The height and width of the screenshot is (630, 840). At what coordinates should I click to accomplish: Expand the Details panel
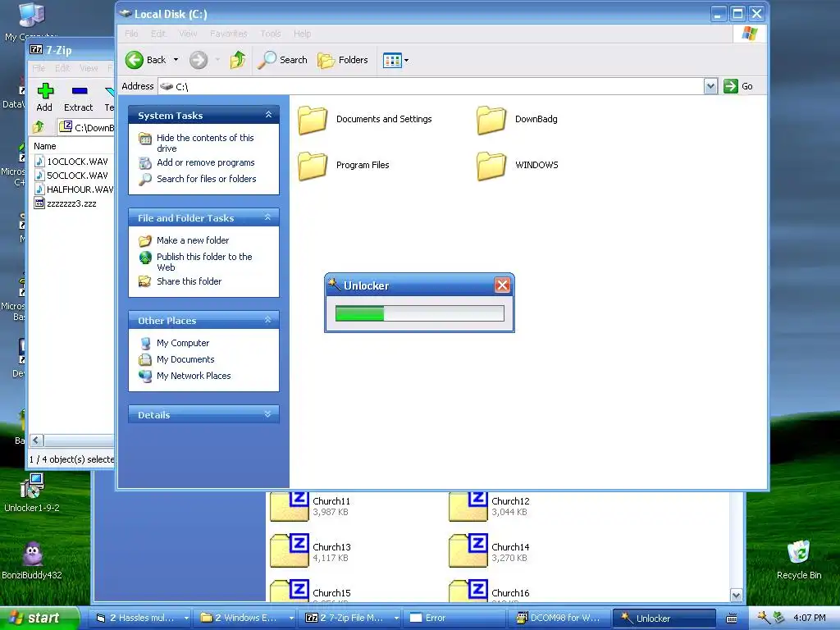[x=268, y=414]
